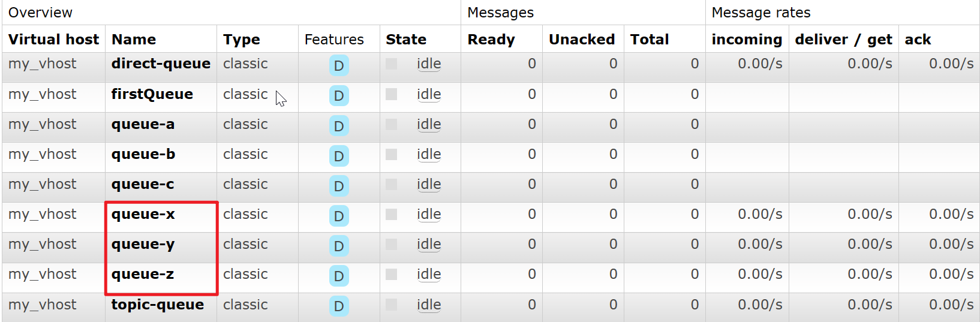Click the idle state text for queue-y
The height and width of the screenshot is (322, 980).
[x=429, y=245]
